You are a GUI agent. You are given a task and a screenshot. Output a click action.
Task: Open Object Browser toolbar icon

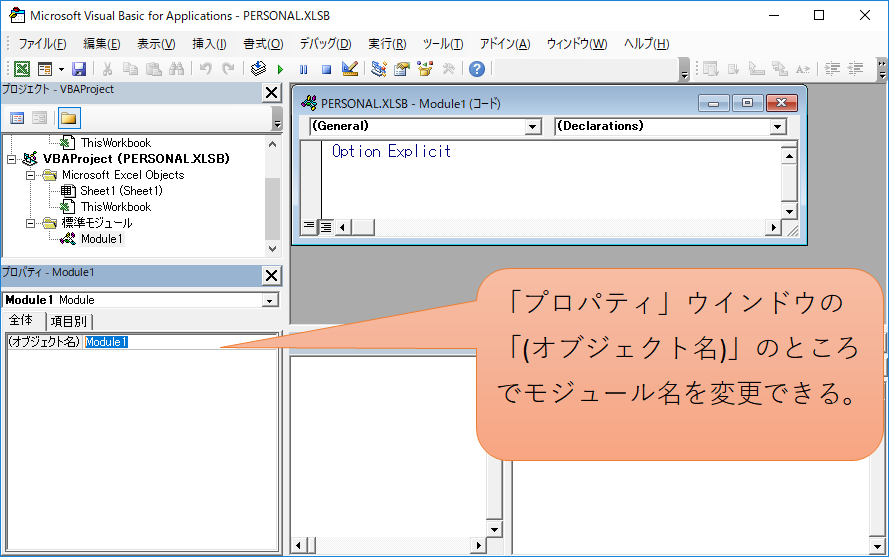coord(425,69)
